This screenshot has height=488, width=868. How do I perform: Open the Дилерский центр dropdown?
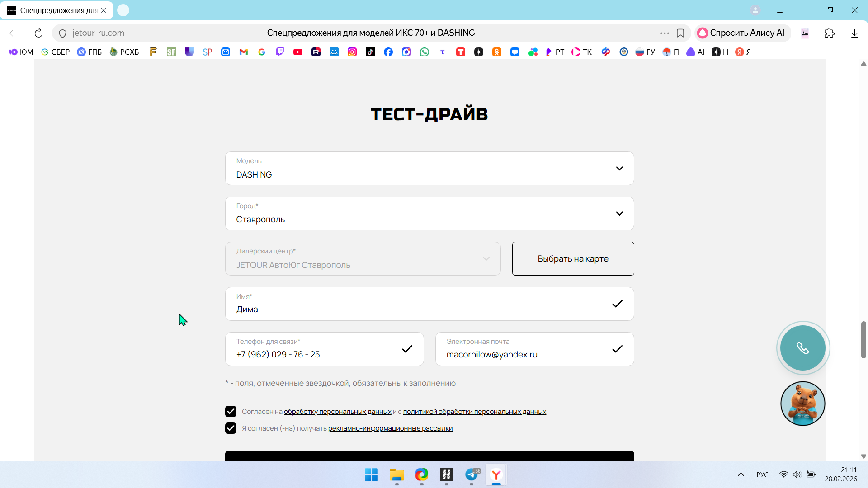[363, 258]
